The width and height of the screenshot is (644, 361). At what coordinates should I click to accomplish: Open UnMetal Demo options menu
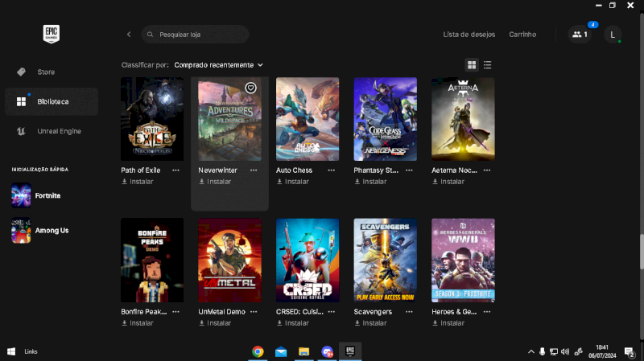[254, 312]
